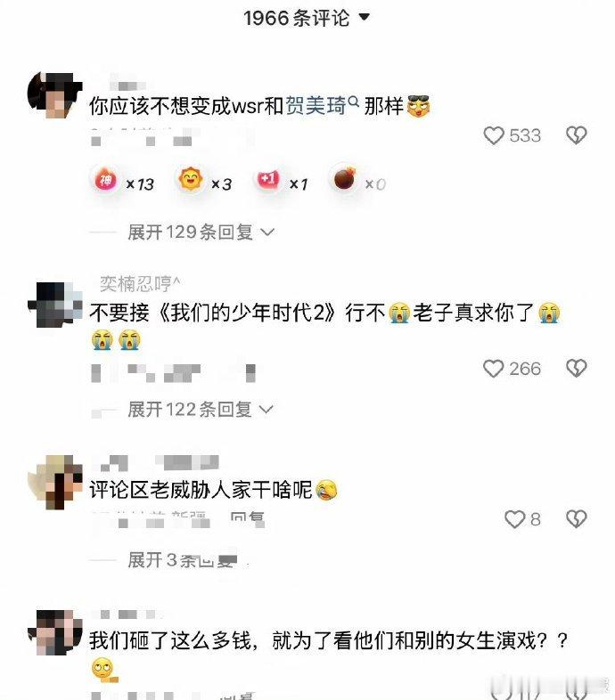Tap the smiling sun reaction emoji
The width and height of the screenshot is (615, 700).
coord(191,180)
